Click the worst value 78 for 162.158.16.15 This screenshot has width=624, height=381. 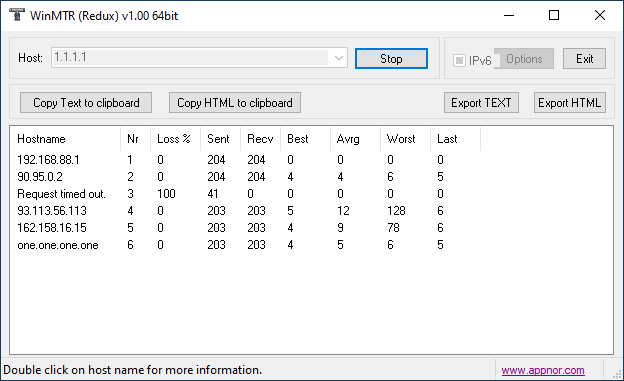[x=393, y=228]
